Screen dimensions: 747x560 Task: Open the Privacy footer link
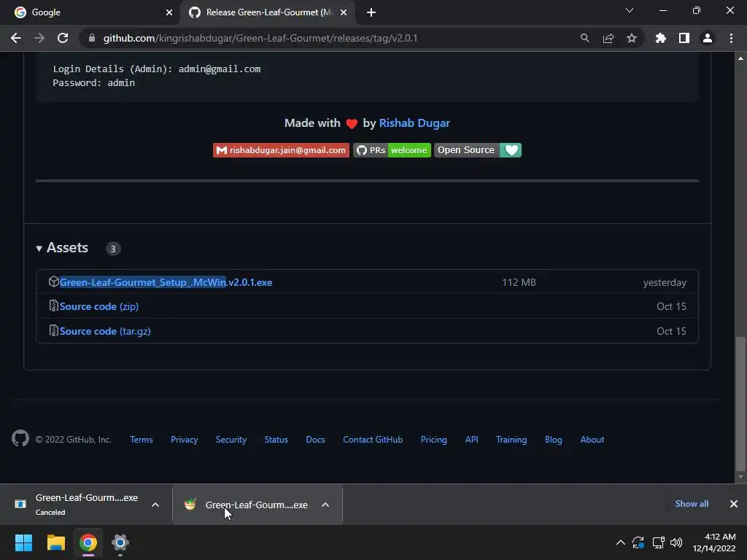pyautogui.click(x=184, y=440)
